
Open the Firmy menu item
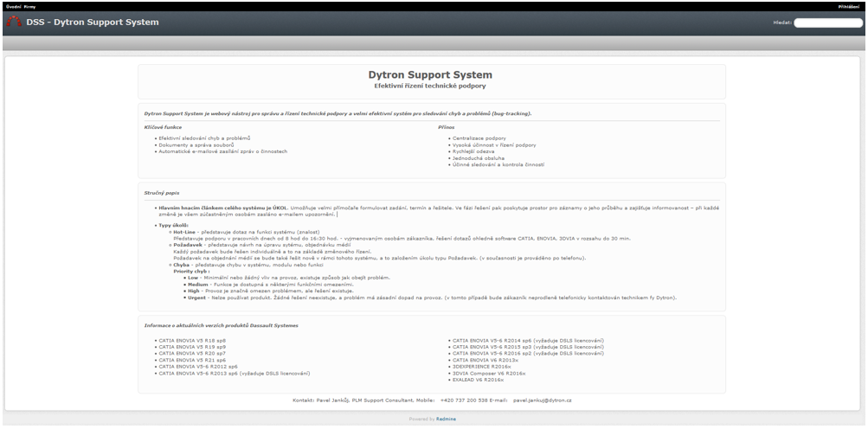tap(30, 7)
